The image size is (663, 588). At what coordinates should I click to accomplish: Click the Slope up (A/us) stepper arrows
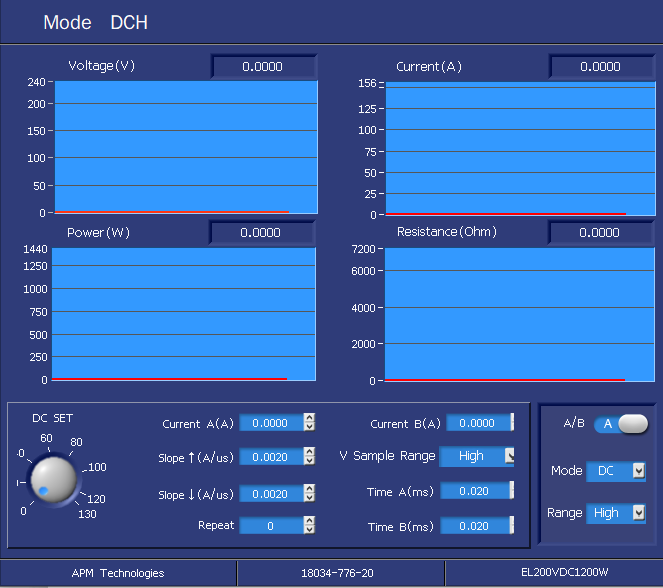click(309, 458)
